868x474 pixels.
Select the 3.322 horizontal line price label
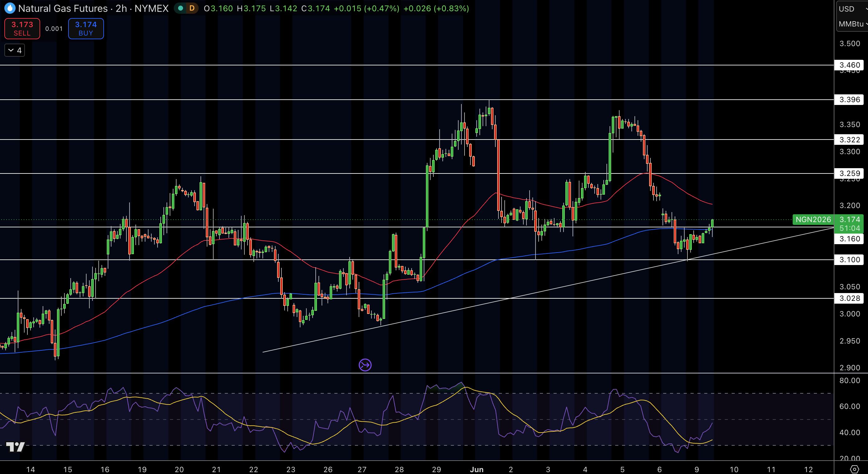[x=849, y=140]
